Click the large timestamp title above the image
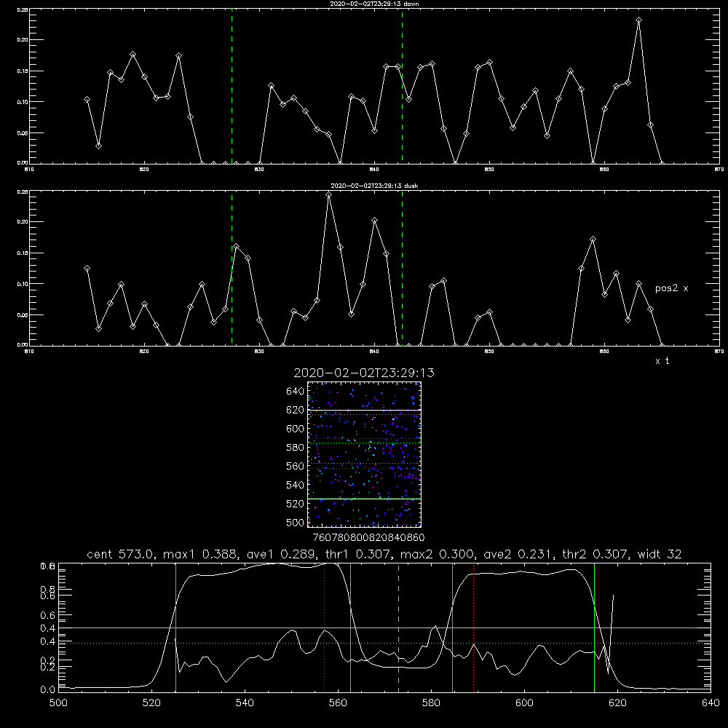Screen dimensions: 728x728 point(364,373)
